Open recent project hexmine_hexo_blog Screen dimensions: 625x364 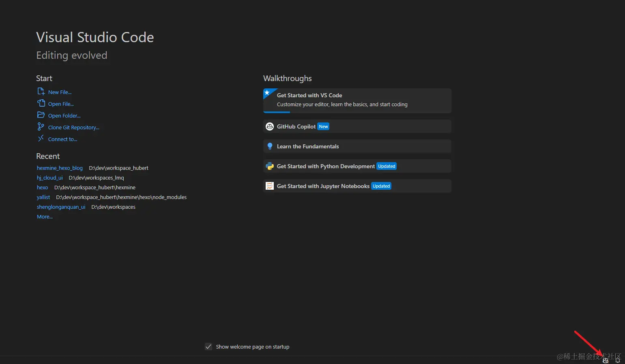[60, 168]
